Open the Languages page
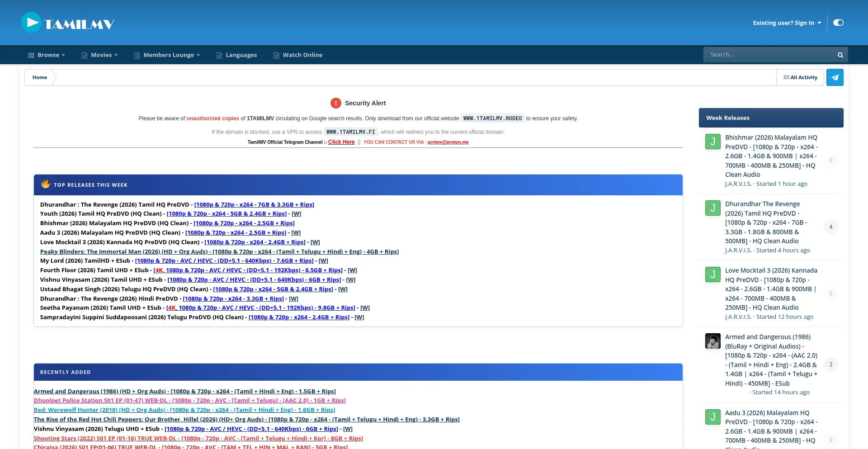This screenshot has width=868, height=449. click(237, 55)
